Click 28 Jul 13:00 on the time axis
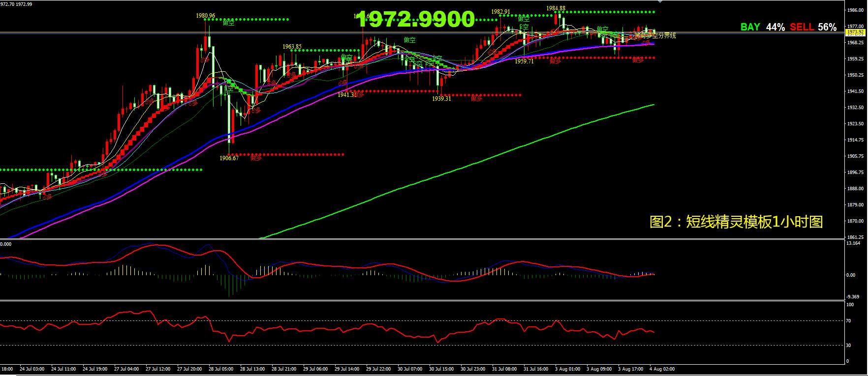The image size is (868, 376). coord(252,369)
